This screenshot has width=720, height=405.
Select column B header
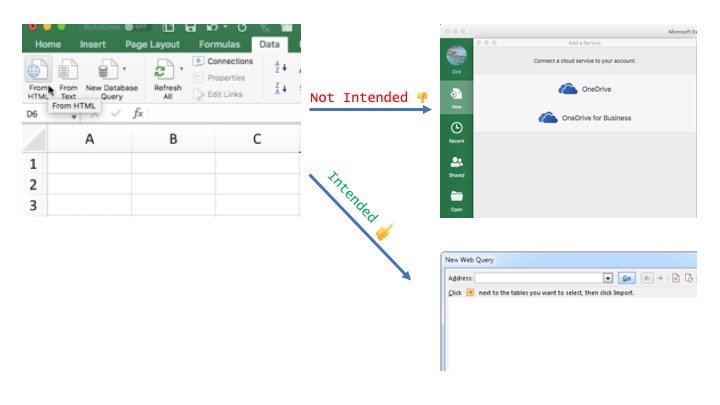coord(173,139)
